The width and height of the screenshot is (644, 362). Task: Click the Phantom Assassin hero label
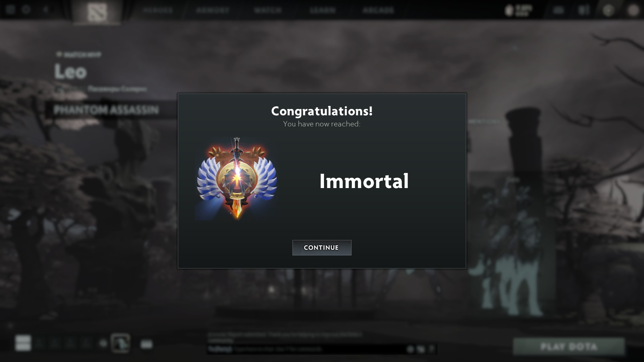(x=106, y=110)
